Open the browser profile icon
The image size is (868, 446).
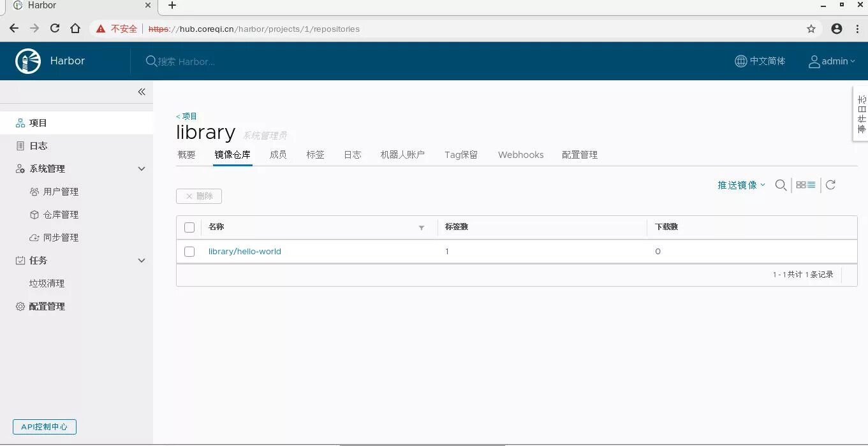pyautogui.click(x=837, y=29)
